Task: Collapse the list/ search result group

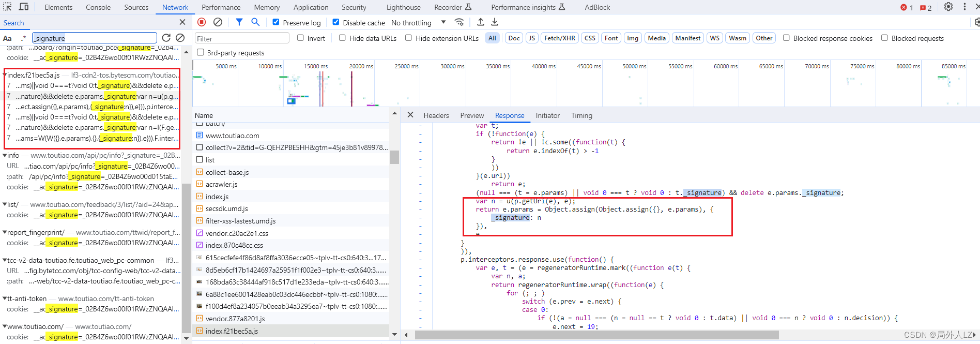Action: point(5,204)
